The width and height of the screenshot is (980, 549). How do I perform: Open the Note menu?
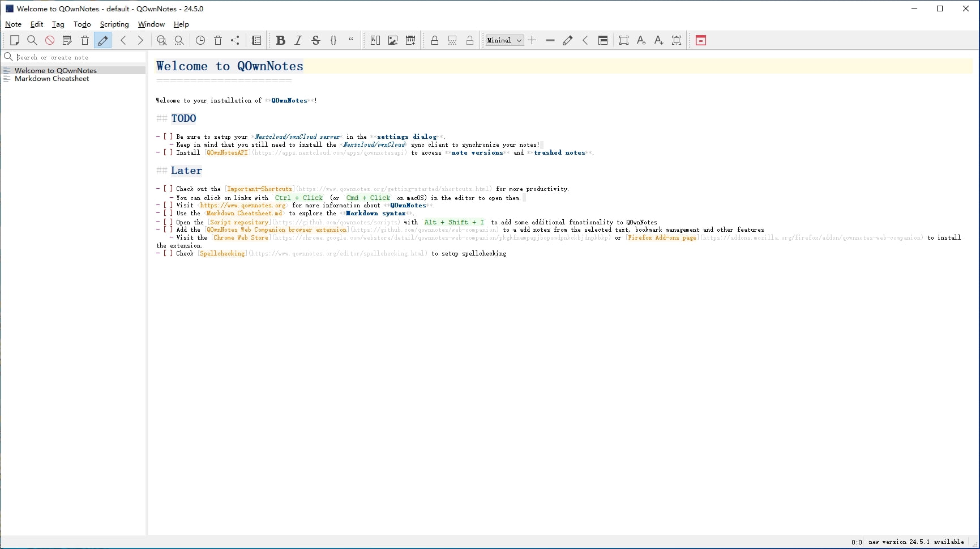point(14,24)
